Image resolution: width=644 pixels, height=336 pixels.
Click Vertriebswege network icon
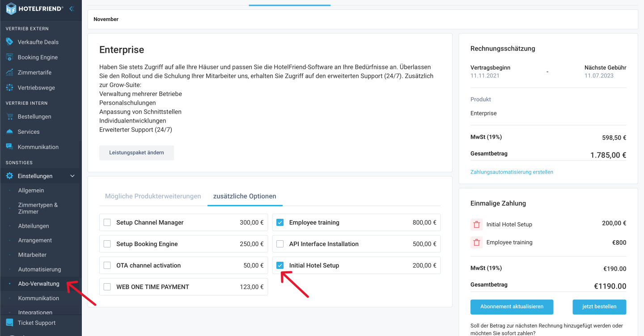[x=9, y=88]
